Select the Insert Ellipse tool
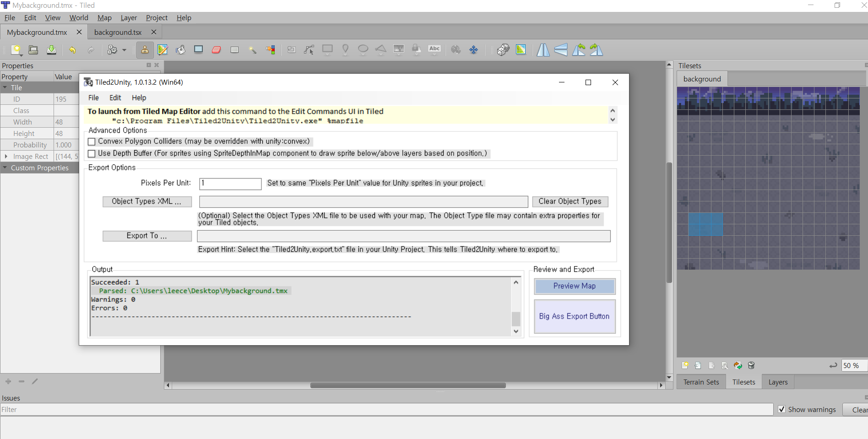The height and width of the screenshot is (439, 868). (x=363, y=50)
